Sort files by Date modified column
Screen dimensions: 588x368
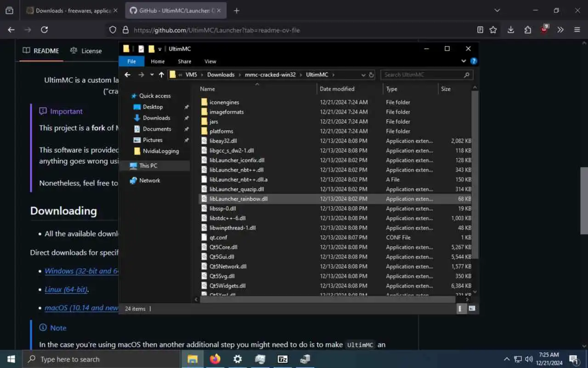pyautogui.click(x=350, y=89)
